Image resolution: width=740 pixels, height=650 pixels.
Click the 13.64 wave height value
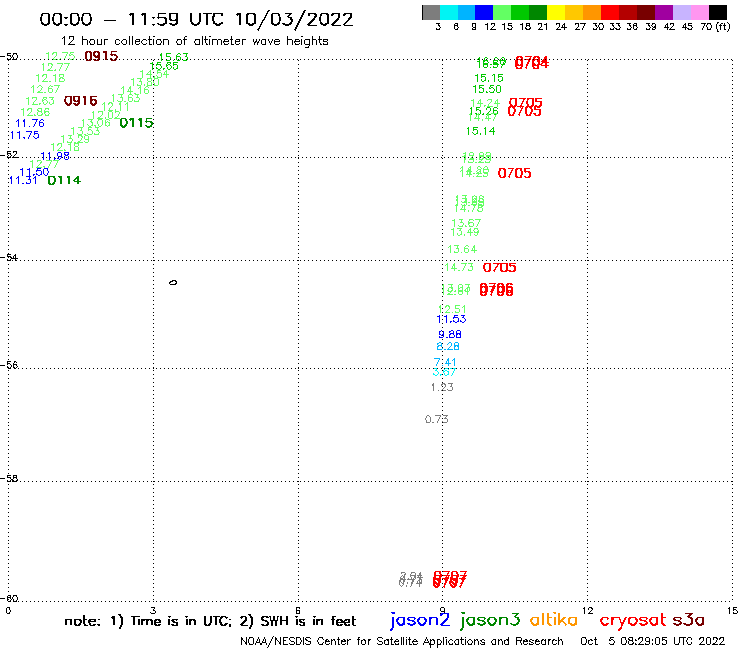point(462,249)
